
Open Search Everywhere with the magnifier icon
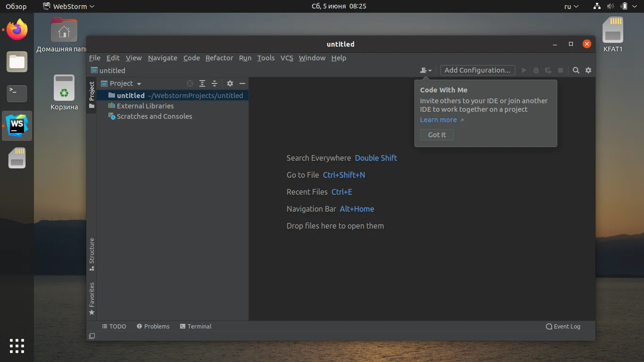click(576, 70)
